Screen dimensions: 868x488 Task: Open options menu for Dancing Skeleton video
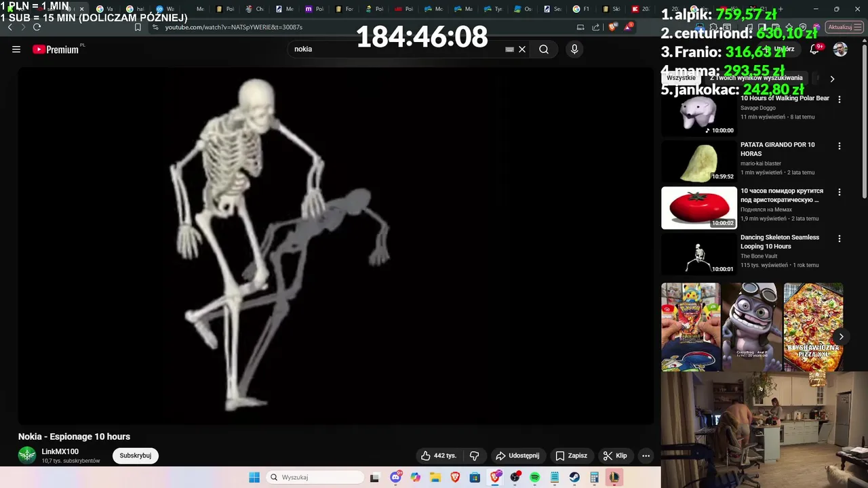[x=840, y=239]
